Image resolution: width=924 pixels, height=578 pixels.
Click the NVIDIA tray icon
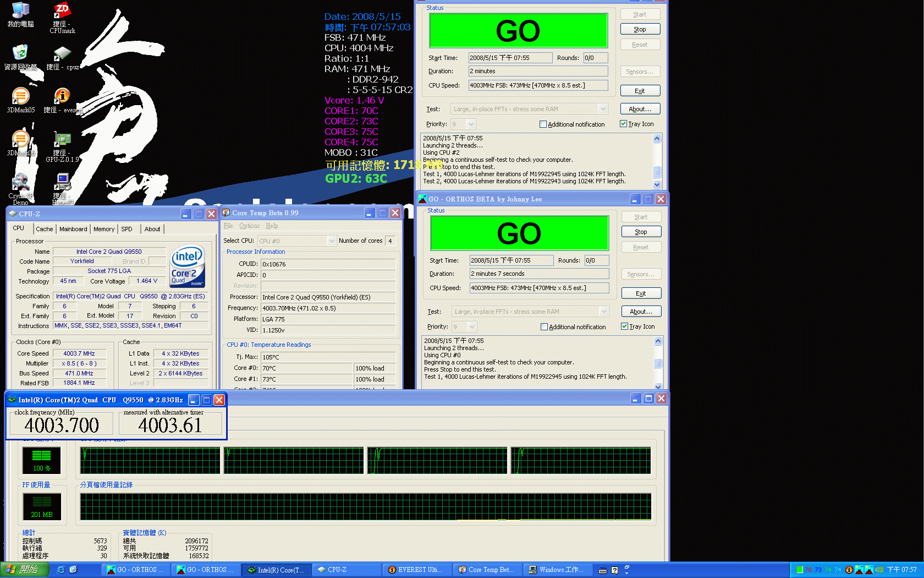pyautogui.click(x=879, y=570)
